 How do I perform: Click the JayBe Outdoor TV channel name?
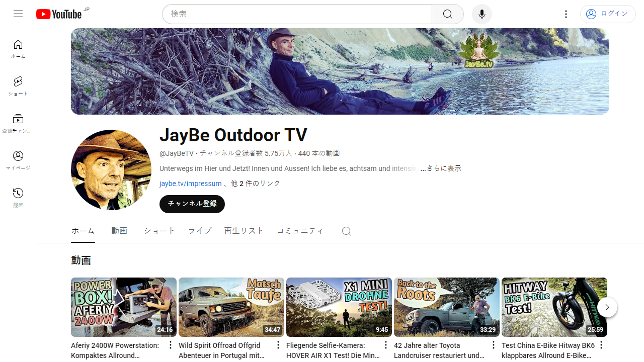tap(233, 135)
